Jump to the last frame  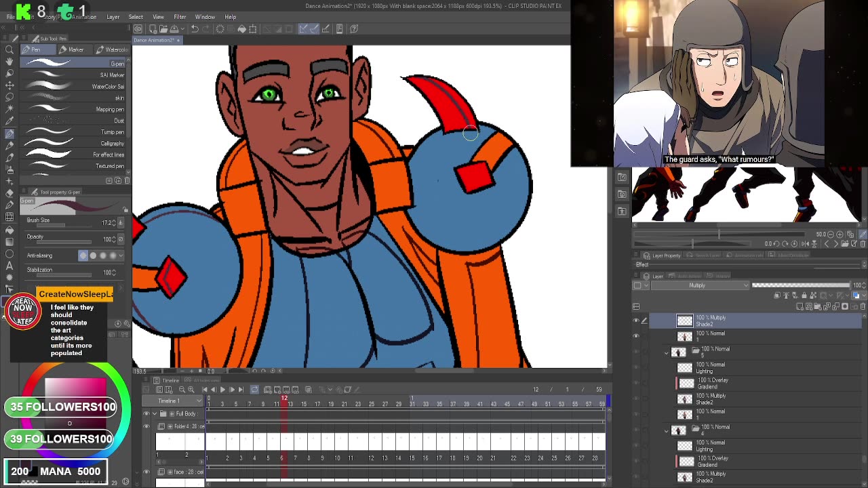(241, 390)
